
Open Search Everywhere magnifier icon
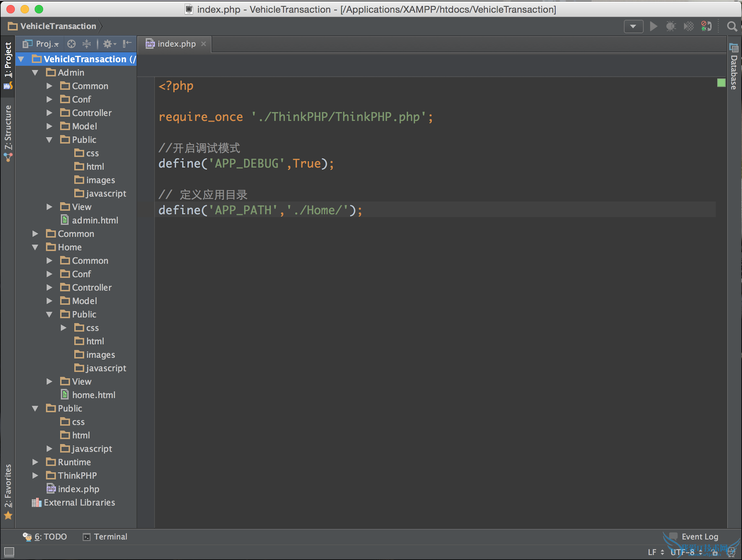[732, 26]
